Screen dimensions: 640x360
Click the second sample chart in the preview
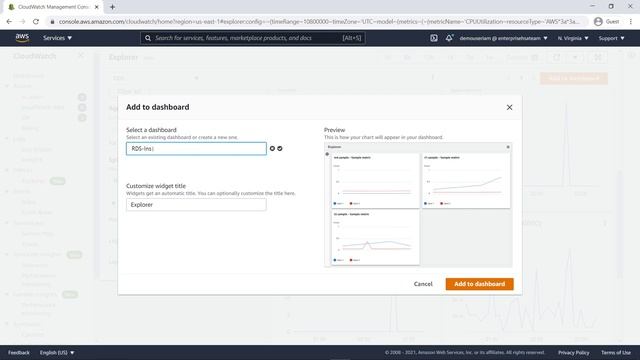tap(466, 180)
